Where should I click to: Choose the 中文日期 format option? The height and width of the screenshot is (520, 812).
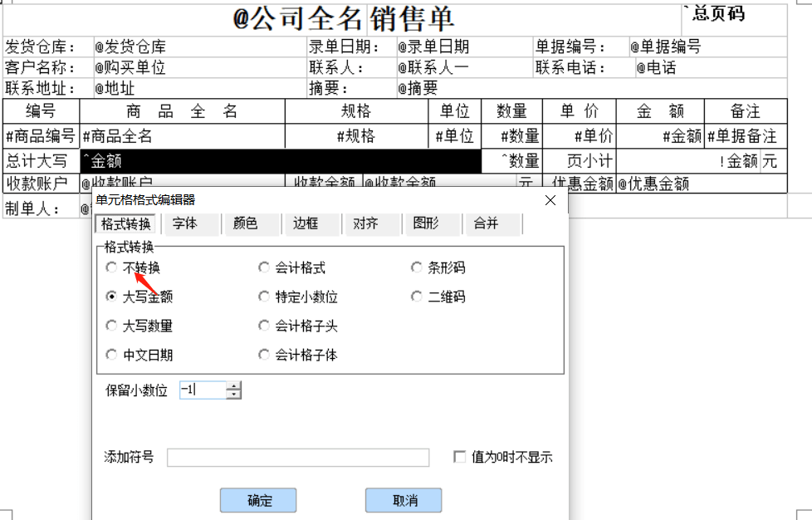point(139,355)
